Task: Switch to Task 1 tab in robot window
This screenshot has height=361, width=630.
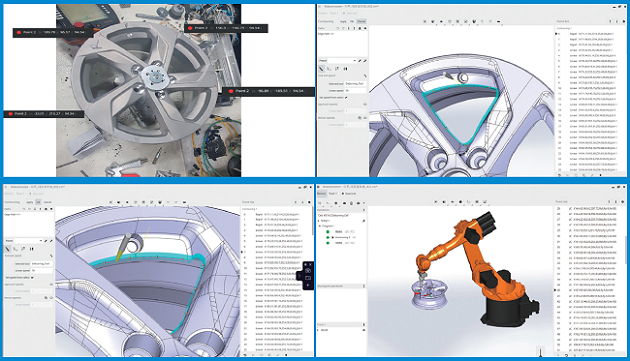Action: click(333, 193)
